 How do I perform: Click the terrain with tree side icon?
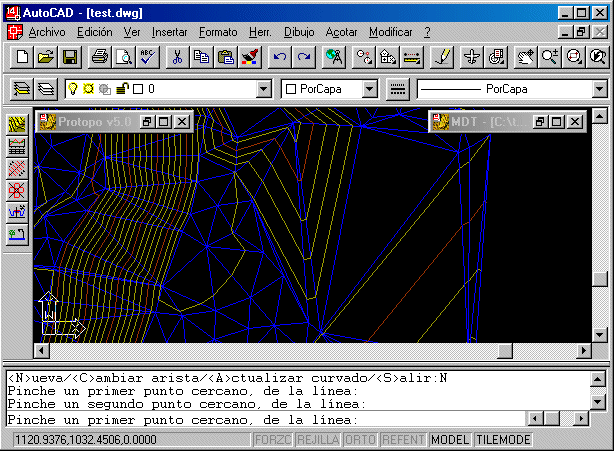(17, 235)
